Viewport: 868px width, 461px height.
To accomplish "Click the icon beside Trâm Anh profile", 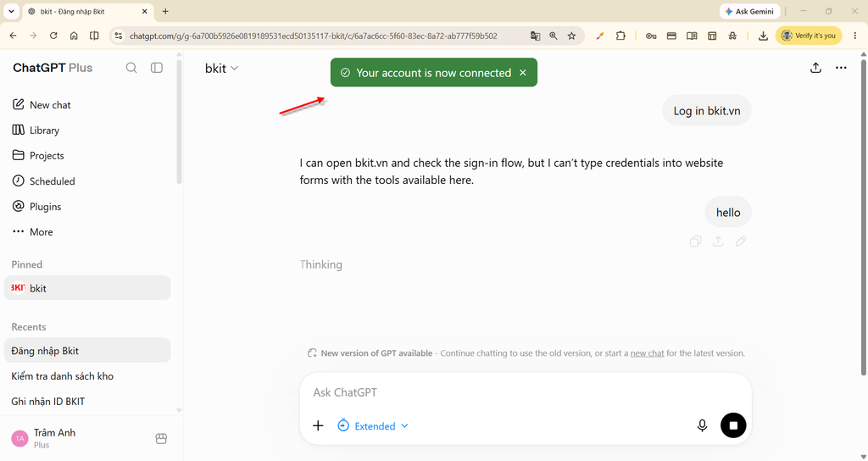I will (161, 438).
